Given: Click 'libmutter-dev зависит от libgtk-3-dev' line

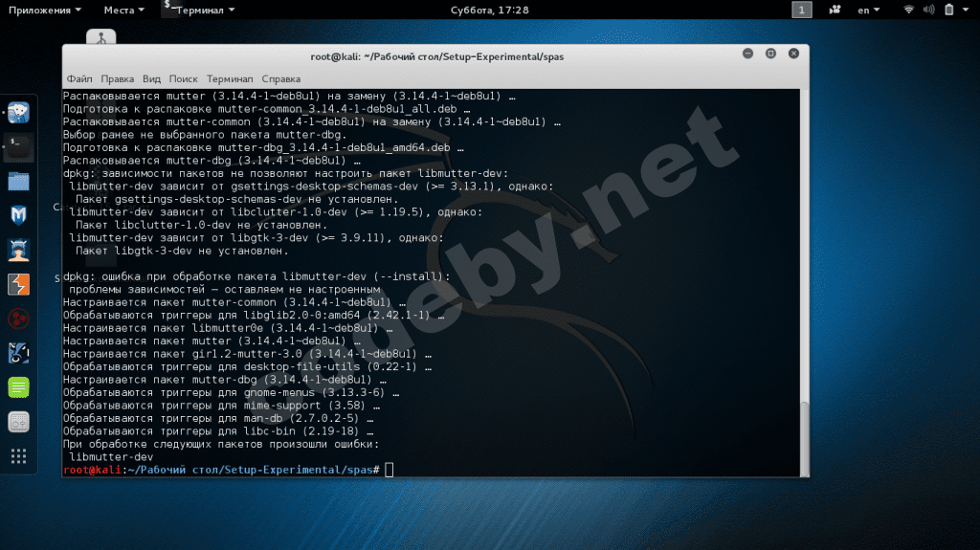Looking at the screenshot, I should (x=256, y=237).
